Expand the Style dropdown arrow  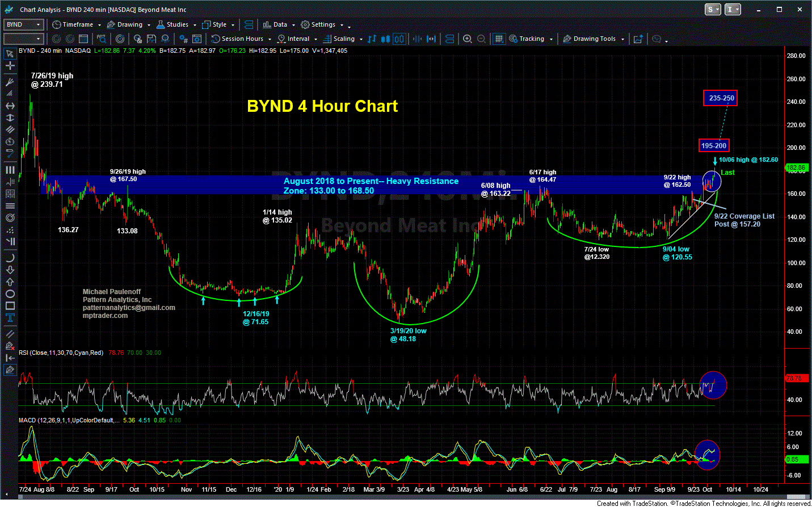click(233, 25)
